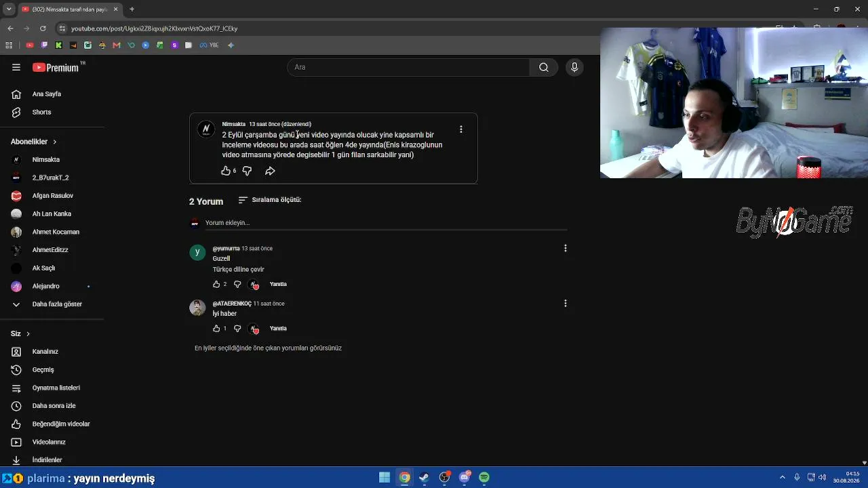Image resolution: width=868 pixels, height=488 pixels.
Task: Open the YouTube bookmark in the bookmarks bar
Action: coord(30,45)
